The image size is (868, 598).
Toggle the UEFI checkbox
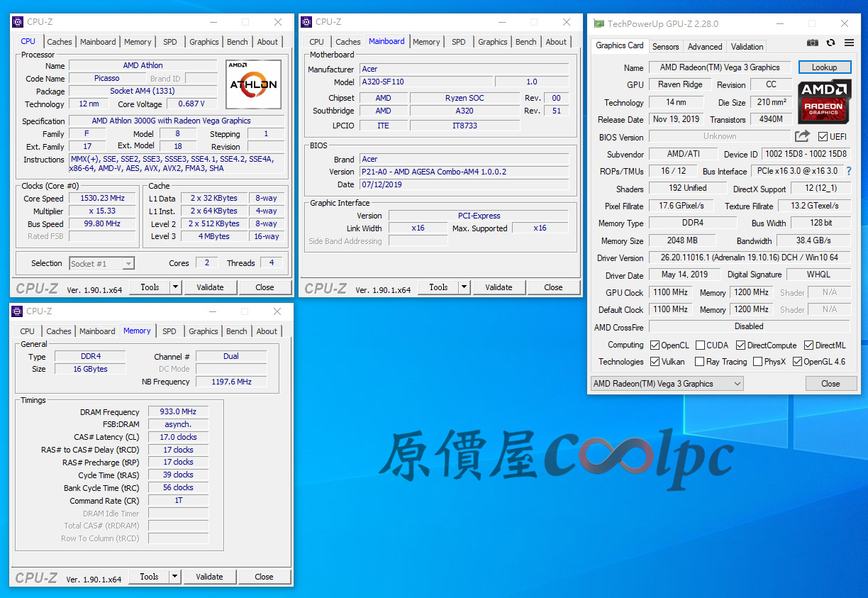pyautogui.click(x=823, y=137)
